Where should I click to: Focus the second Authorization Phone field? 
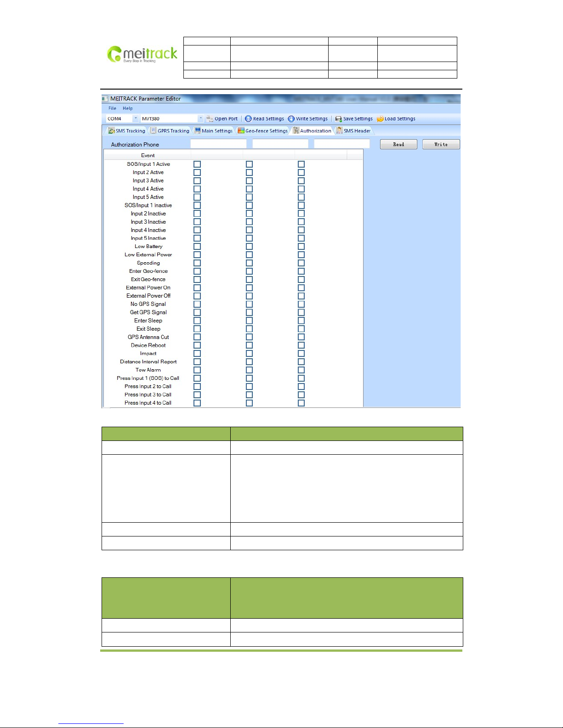point(280,144)
